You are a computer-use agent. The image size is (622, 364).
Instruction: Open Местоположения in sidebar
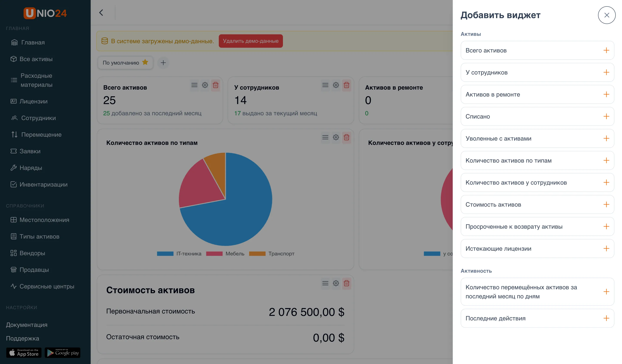(40, 220)
